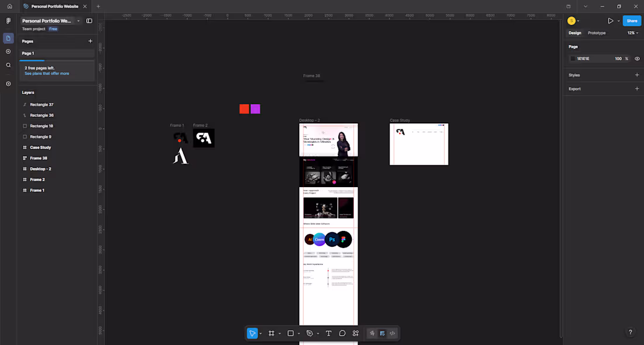
Task: Open the search sidebar icon
Action: point(8,65)
